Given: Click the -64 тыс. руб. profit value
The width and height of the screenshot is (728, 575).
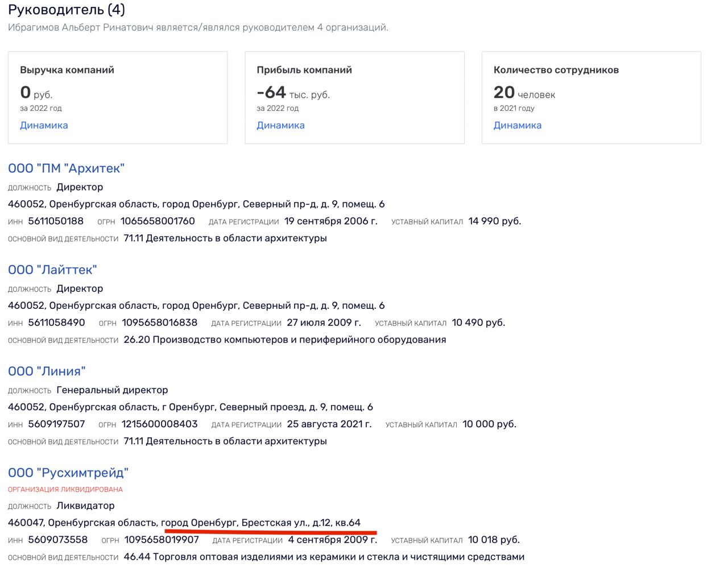Looking at the screenshot, I should pyautogui.click(x=293, y=93).
